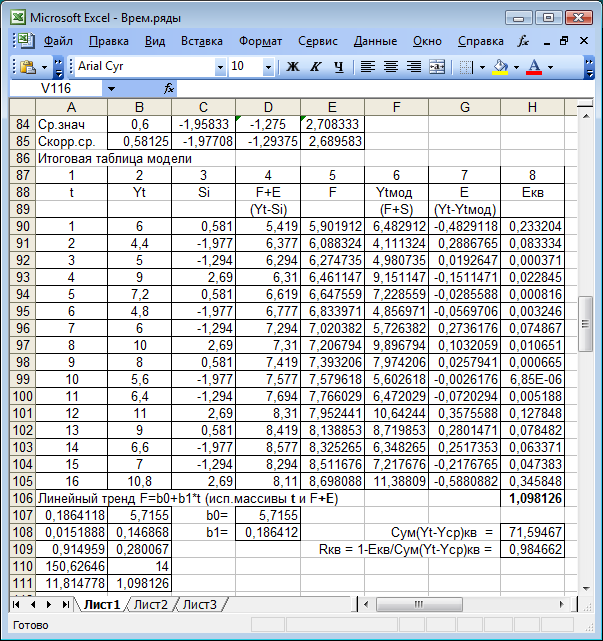Click the Excel workbook icon in menu bar
This screenshot has width=603, height=641.
(25, 40)
